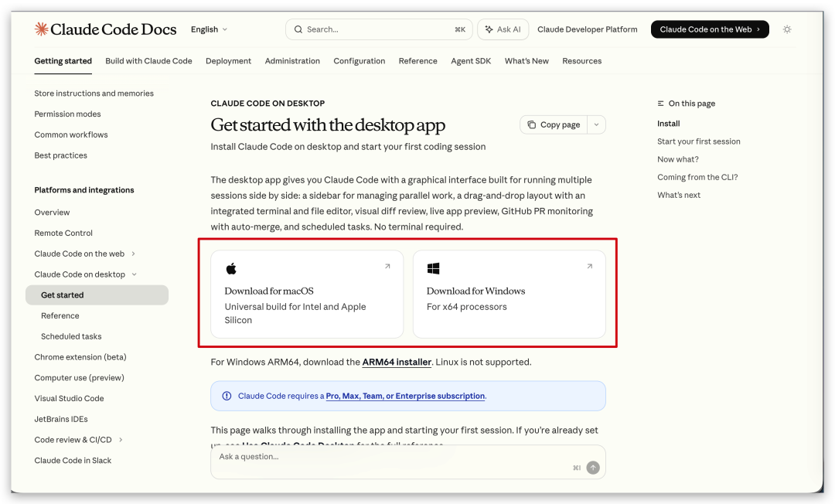Click the external arrow on macOS card
The height and width of the screenshot is (504, 835).
387,267
